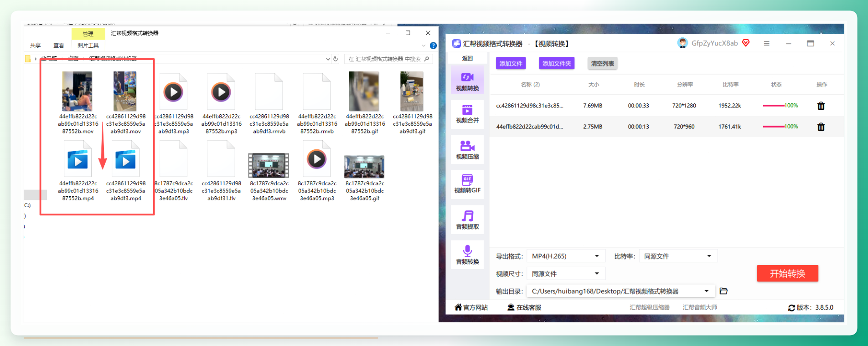Click file name cc42861129d98c31e3c85... in the list
This screenshot has width=868, height=346.
[x=530, y=106]
